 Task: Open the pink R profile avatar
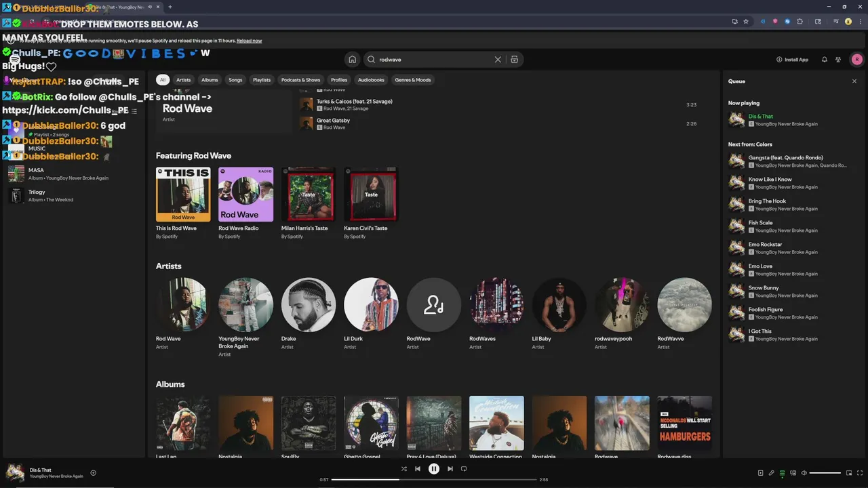click(x=856, y=60)
